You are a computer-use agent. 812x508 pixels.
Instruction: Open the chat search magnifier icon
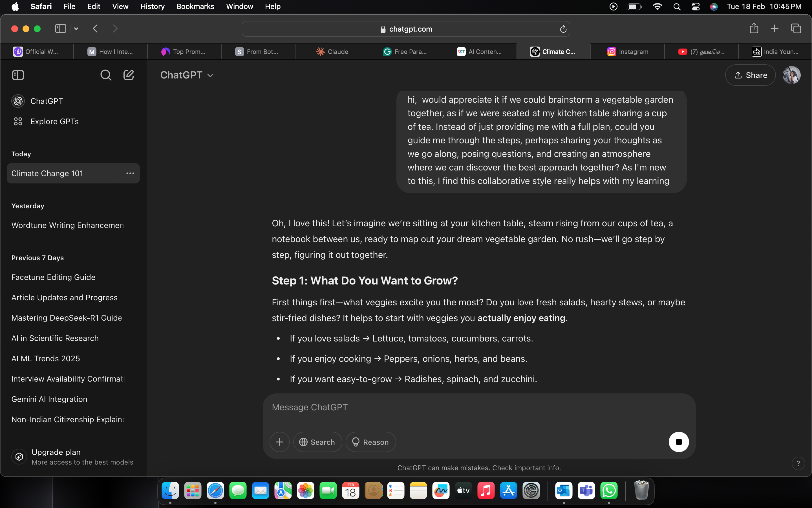click(x=106, y=75)
